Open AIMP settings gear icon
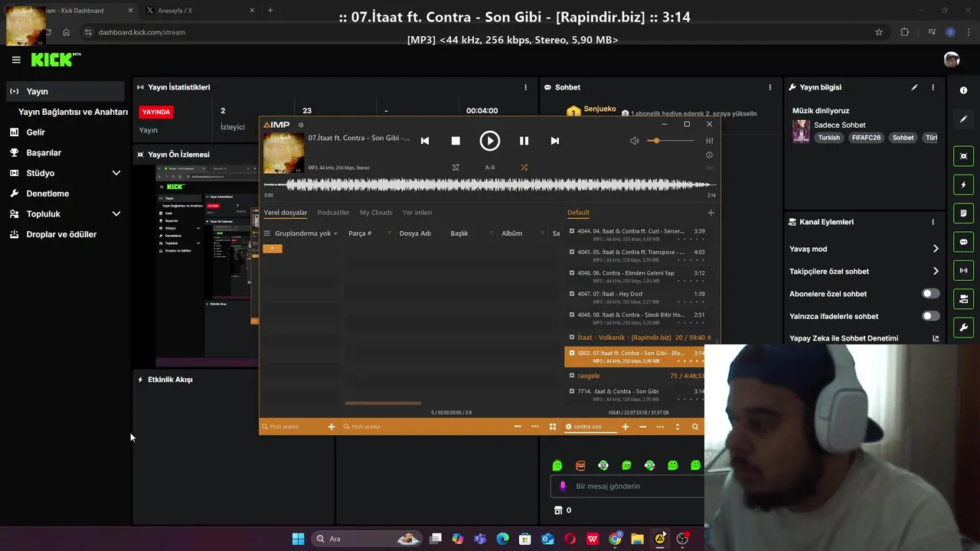 (301, 125)
